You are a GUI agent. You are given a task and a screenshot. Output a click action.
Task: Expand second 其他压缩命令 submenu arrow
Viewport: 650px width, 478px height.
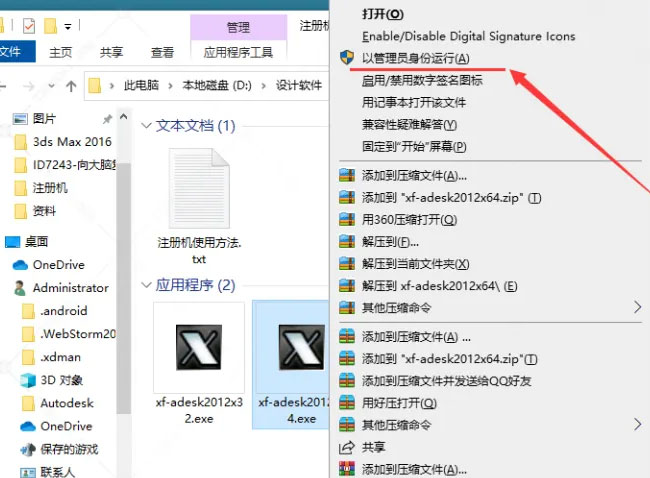coord(638,424)
